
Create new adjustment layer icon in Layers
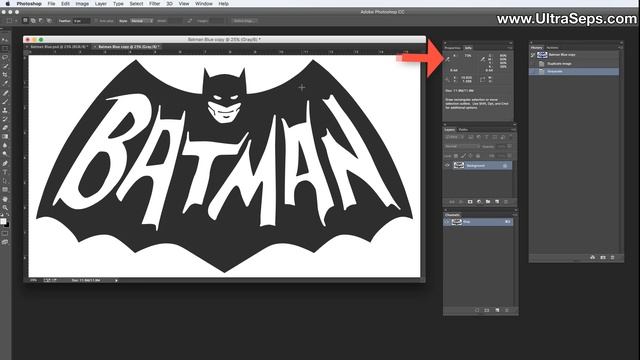click(479, 202)
